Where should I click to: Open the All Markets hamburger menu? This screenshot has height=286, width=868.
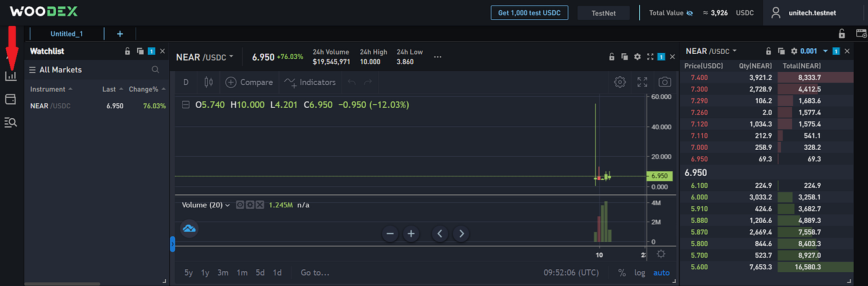[x=33, y=70]
